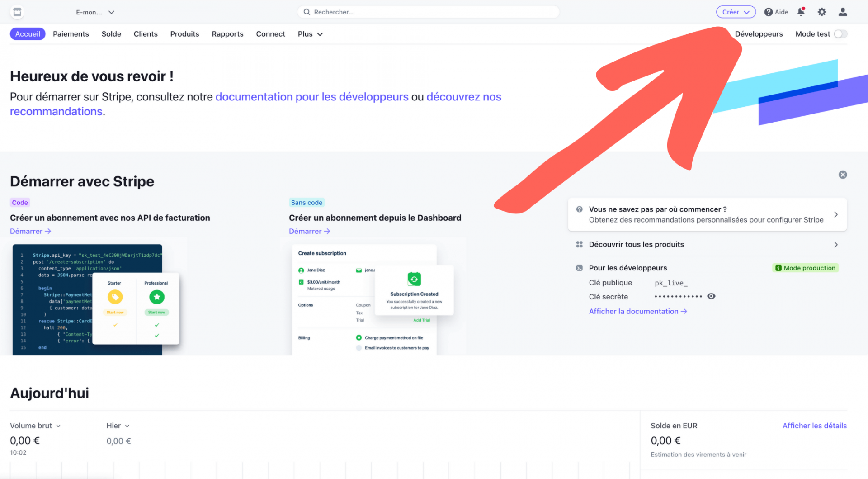The height and width of the screenshot is (479, 868).
Task: Expand the Plus menu
Action: click(x=310, y=34)
